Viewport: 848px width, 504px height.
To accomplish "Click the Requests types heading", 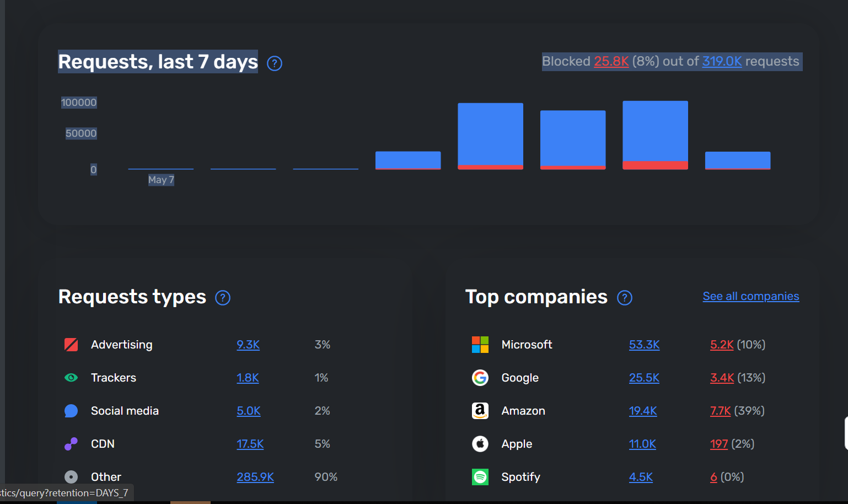I will [x=132, y=297].
